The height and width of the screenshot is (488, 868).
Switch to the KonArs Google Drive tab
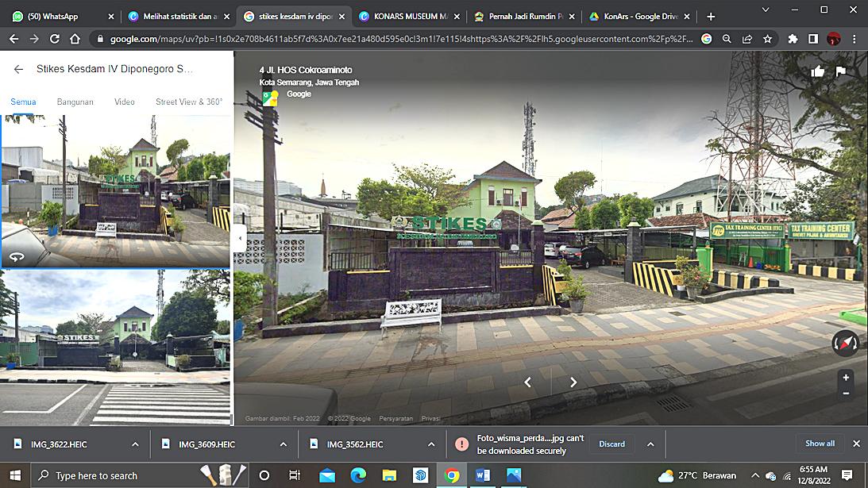click(638, 17)
